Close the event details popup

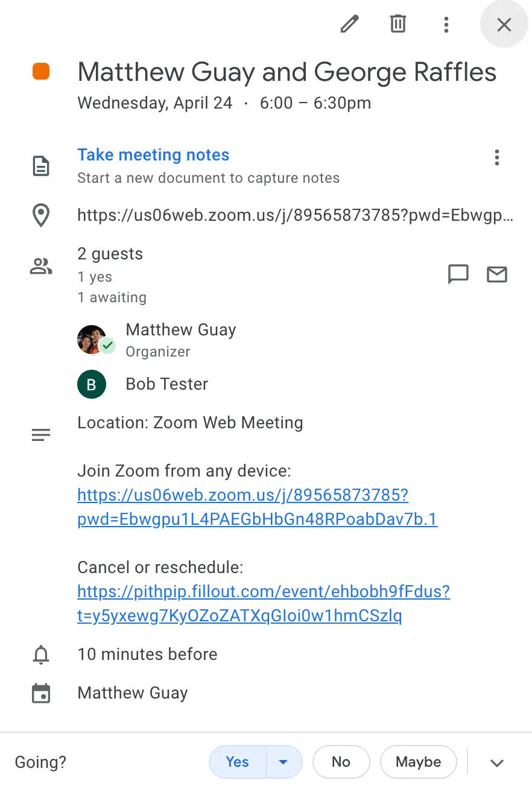504,24
